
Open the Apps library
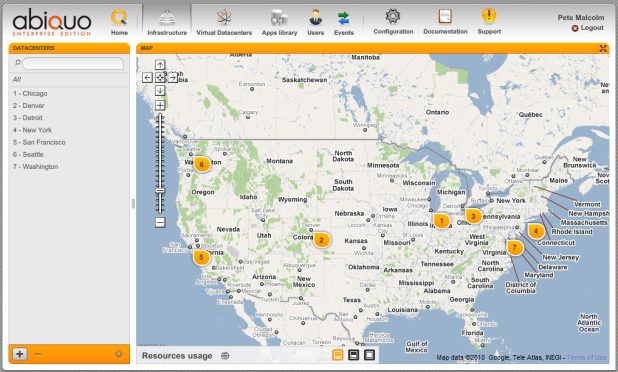(279, 23)
